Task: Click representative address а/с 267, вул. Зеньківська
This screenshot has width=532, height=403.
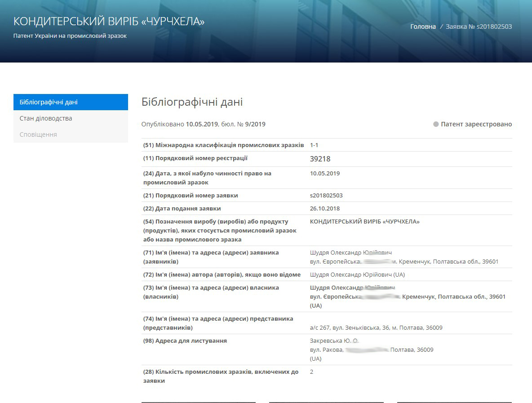Action: [x=376, y=328]
